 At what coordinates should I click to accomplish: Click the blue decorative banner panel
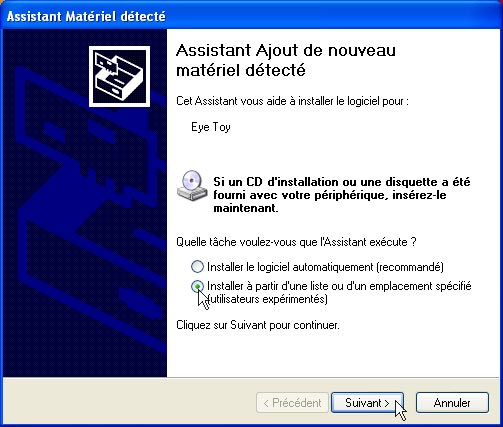pos(85,203)
